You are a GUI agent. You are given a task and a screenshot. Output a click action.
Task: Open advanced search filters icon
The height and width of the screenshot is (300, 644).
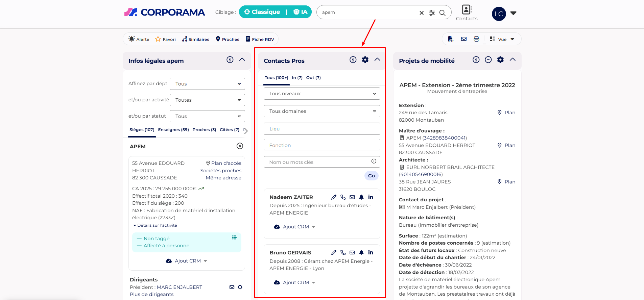click(x=432, y=13)
